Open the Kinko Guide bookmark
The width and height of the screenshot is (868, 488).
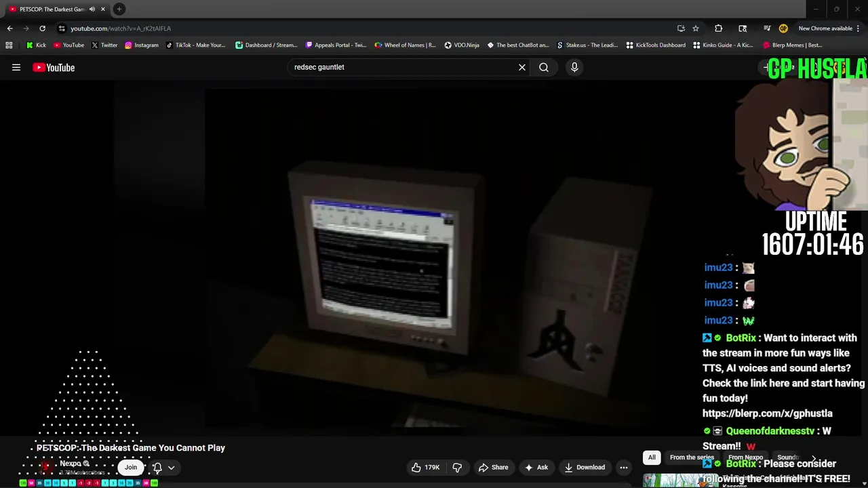coord(724,45)
